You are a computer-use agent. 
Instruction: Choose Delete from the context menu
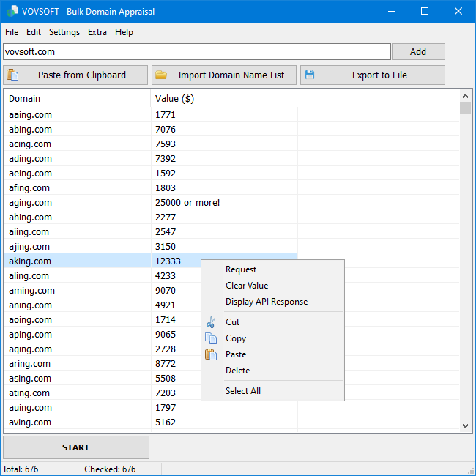tap(237, 371)
